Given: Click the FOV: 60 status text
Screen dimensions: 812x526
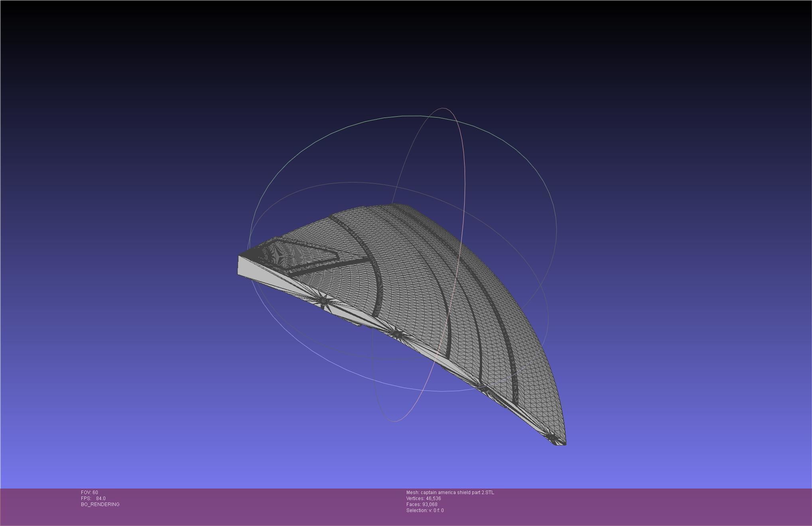Looking at the screenshot, I should [x=89, y=493].
